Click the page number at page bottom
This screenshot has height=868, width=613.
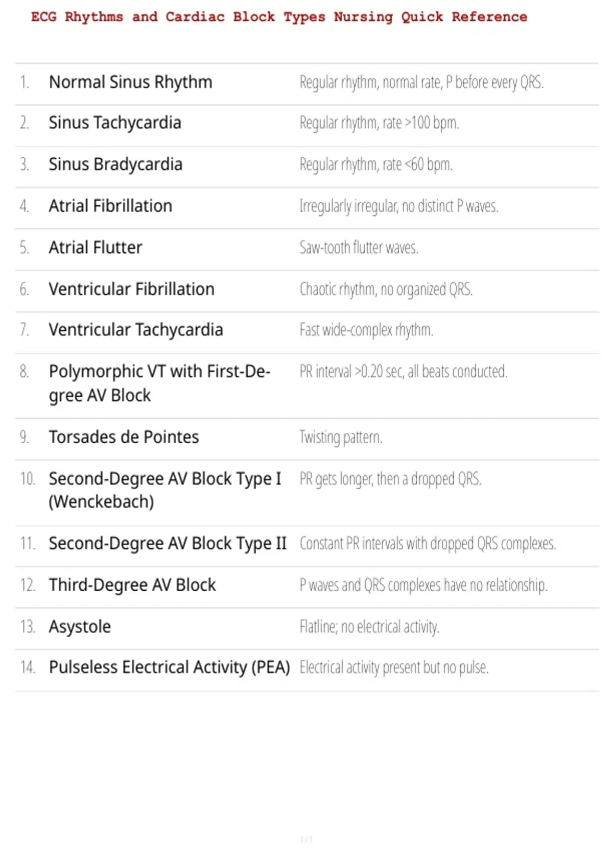tap(306, 839)
